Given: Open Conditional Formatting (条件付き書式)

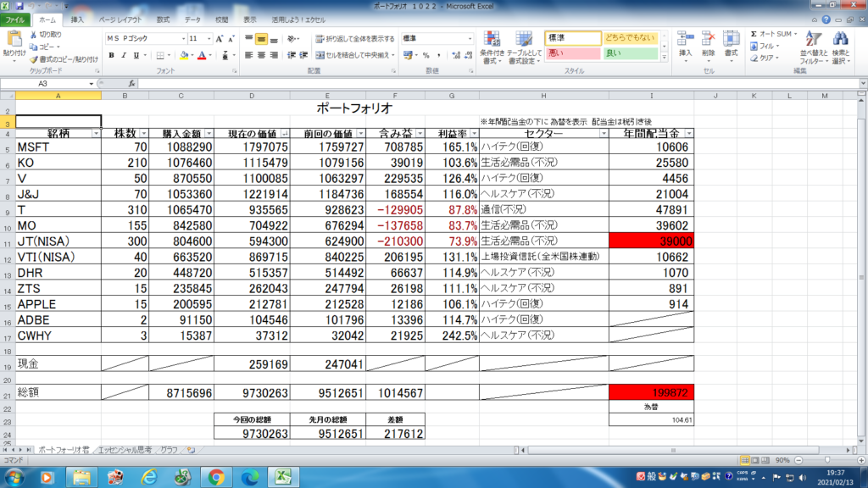Looking at the screenshot, I should (x=492, y=47).
